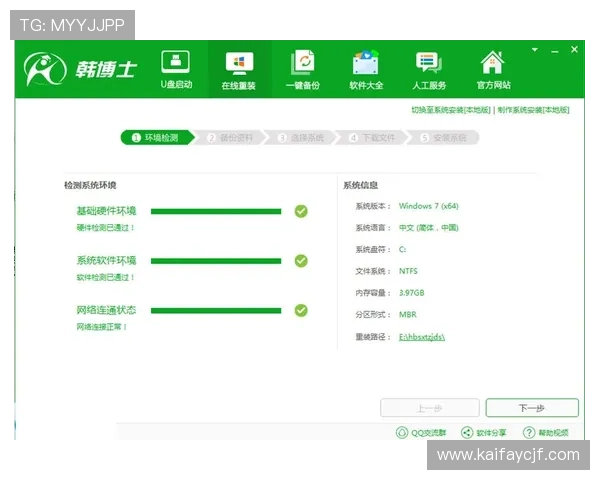Viewport: 600px width, 480px height.
Task: Click the 3.97GB memory value
Action: point(412,293)
